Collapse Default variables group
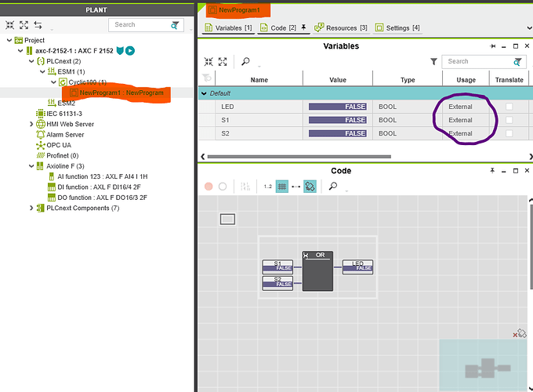Viewport: 533px width, 392px height. 204,93
